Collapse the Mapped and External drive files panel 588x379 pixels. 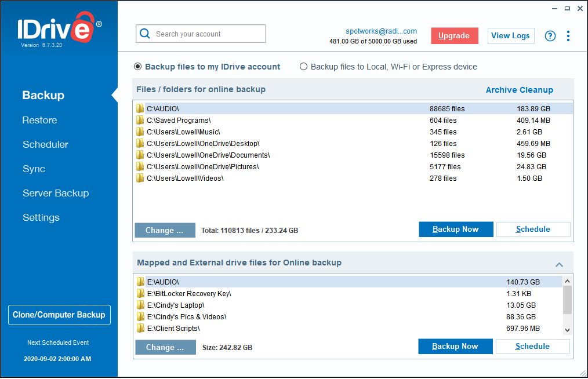(x=559, y=264)
